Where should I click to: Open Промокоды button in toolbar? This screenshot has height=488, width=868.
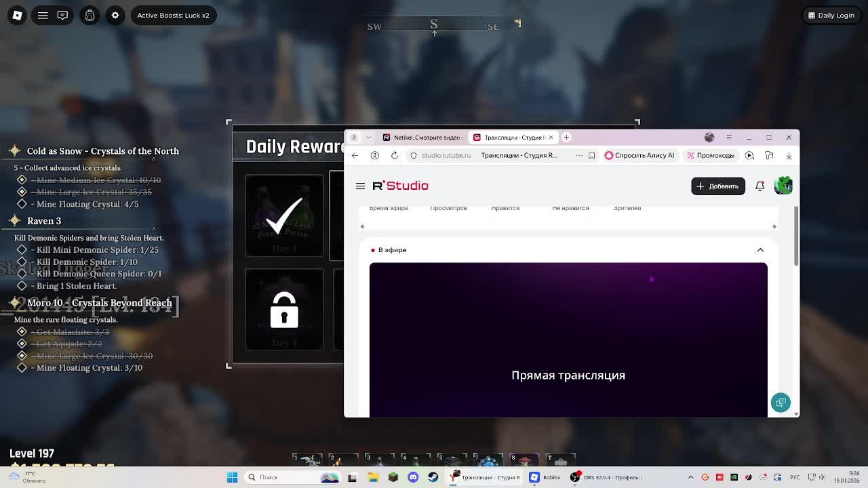(x=711, y=155)
